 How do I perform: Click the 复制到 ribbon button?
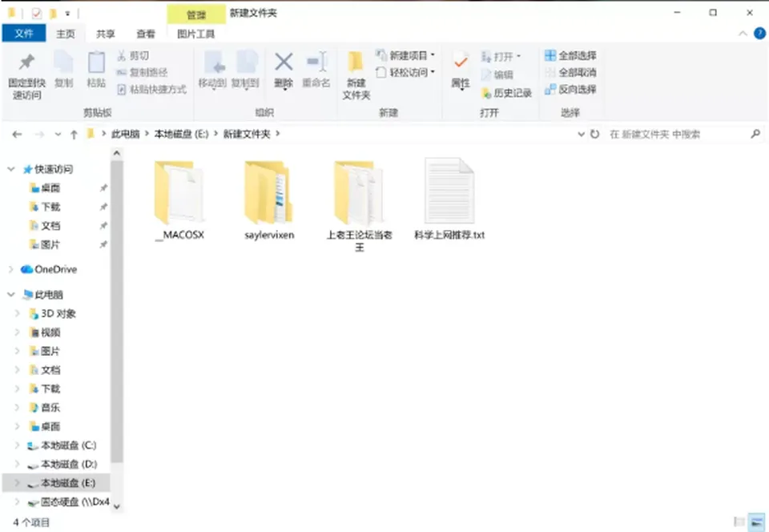[245, 71]
